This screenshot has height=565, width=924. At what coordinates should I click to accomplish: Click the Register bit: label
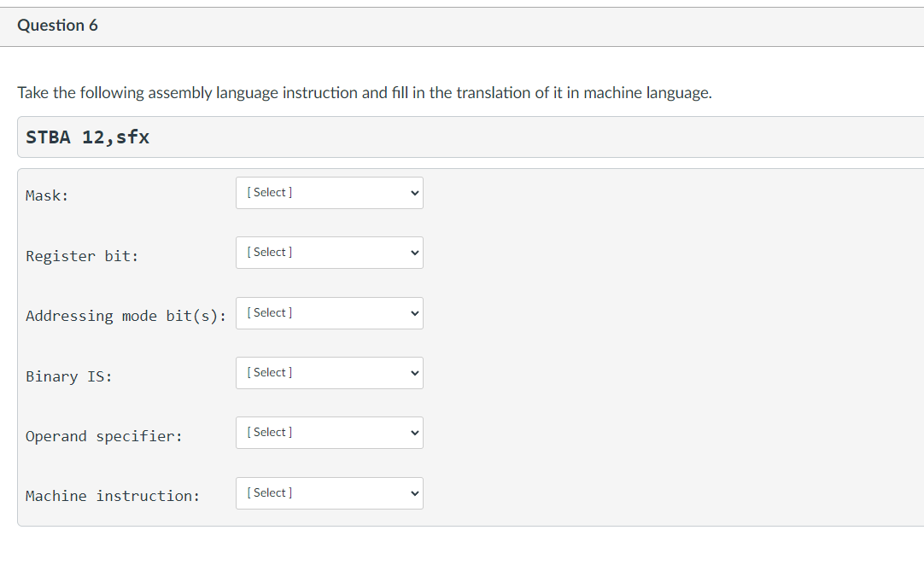point(81,255)
